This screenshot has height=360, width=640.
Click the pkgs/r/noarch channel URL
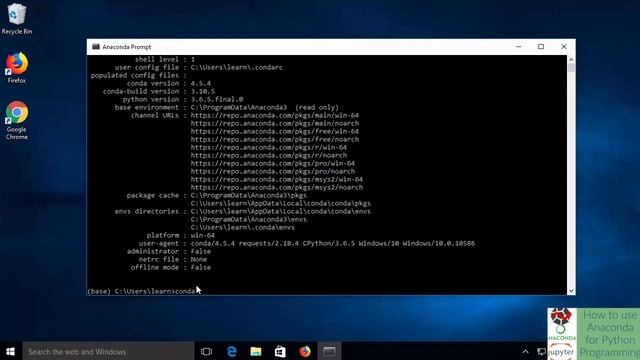269,156
